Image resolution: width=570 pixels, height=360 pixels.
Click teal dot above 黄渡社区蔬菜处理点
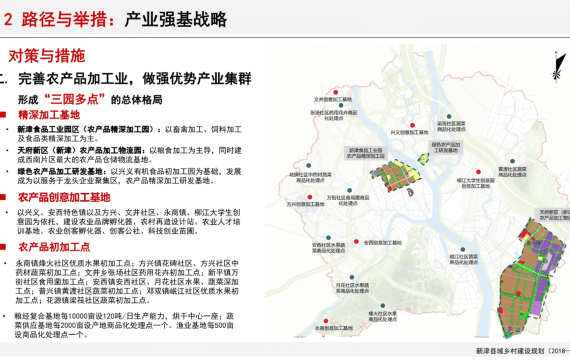click(x=512, y=161)
